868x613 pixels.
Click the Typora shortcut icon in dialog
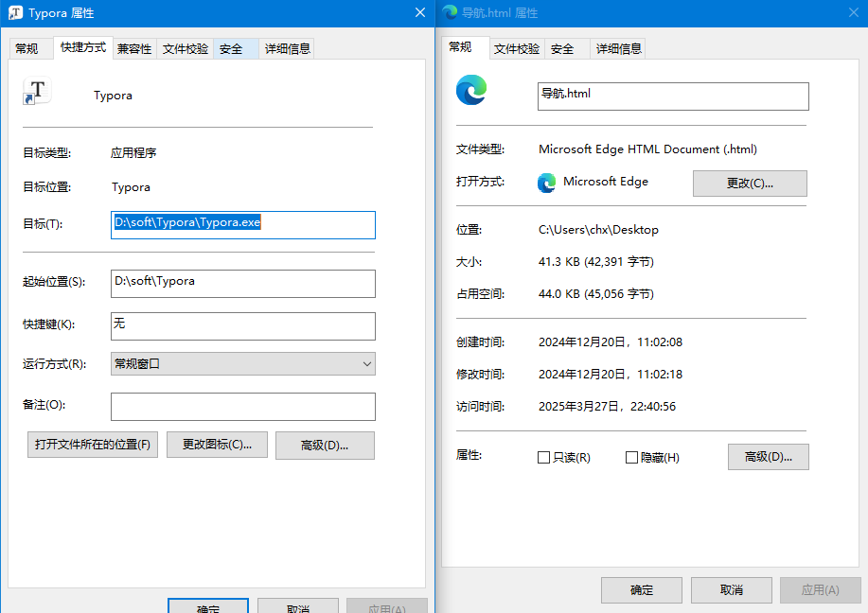click(37, 91)
